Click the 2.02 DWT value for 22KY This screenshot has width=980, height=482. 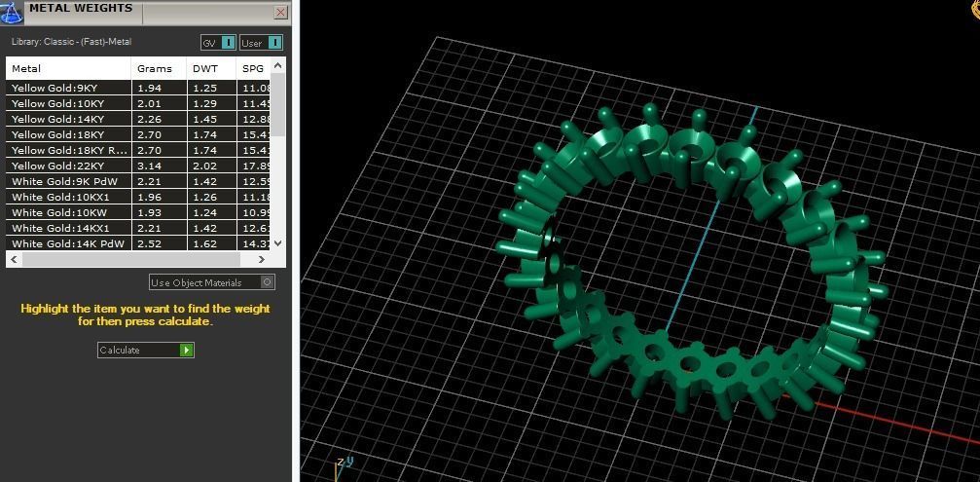[205, 167]
